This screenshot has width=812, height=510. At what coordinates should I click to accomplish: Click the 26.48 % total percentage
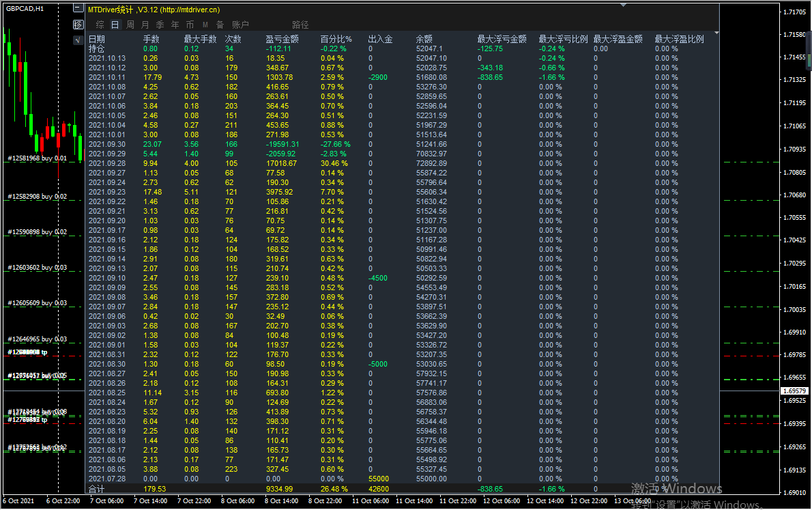(x=334, y=489)
